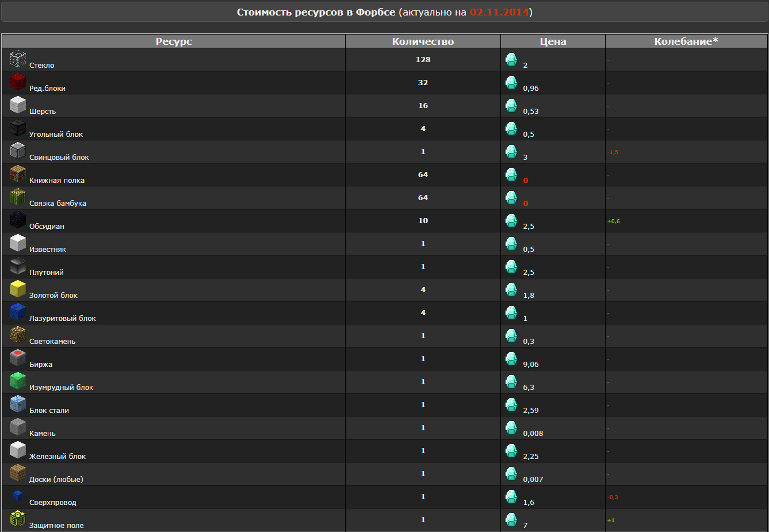Click the red date 02.11.2014 in title
This screenshot has width=769, height=532.
pos(499,12)
